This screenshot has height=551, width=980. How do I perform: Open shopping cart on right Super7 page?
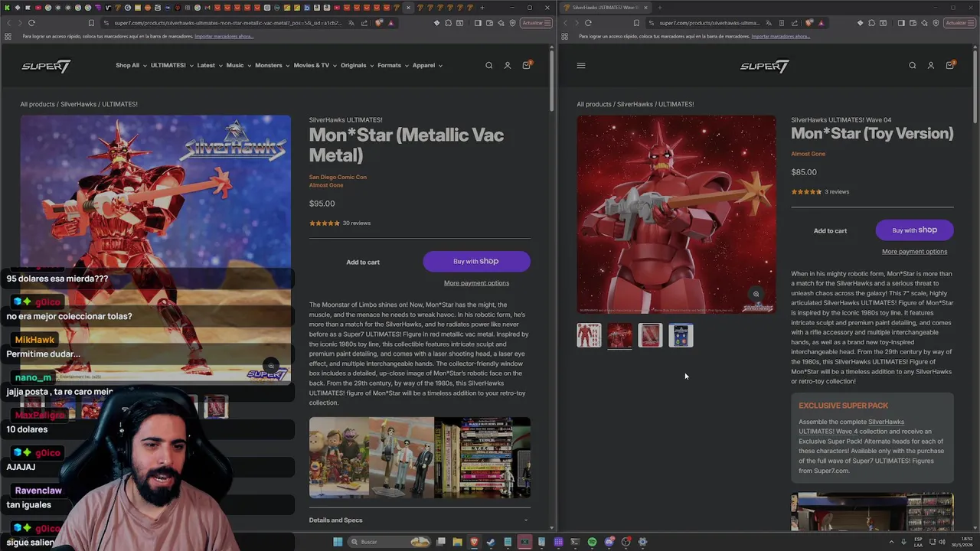click(x=950, y=65)
